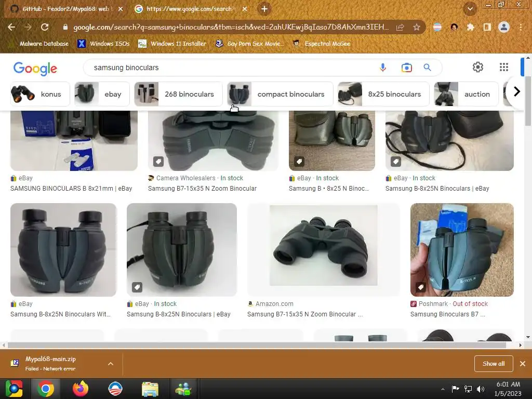Select the 268 binoculars filter chip

pyautogui.click(x=178, y=94)
